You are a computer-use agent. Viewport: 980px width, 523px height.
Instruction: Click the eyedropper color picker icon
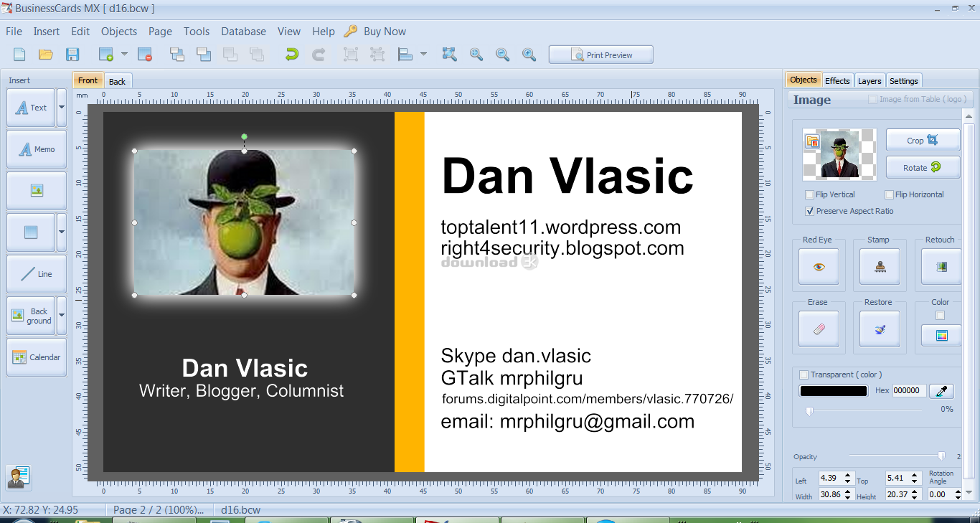[941, 391]
